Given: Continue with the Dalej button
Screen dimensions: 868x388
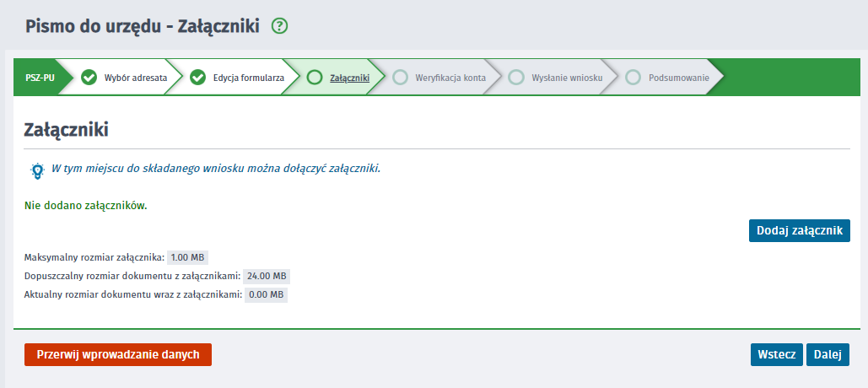Looking at the screenshot, I should click(828, 355).
